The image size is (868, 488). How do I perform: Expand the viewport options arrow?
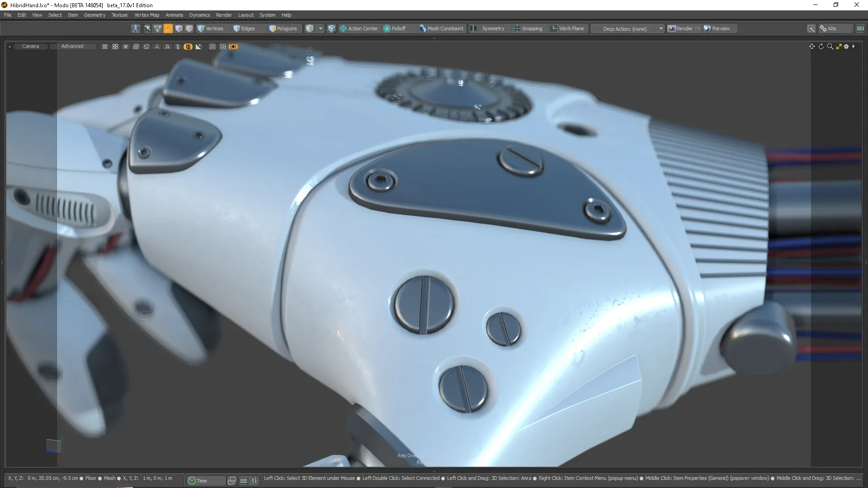pyautogui.click(x=854, y=46)
